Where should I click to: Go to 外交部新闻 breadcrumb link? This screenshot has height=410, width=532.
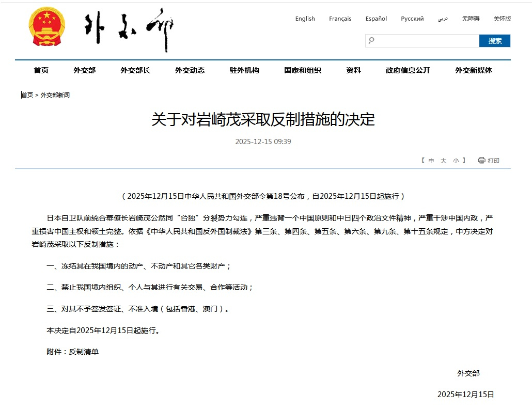point(55,95)
